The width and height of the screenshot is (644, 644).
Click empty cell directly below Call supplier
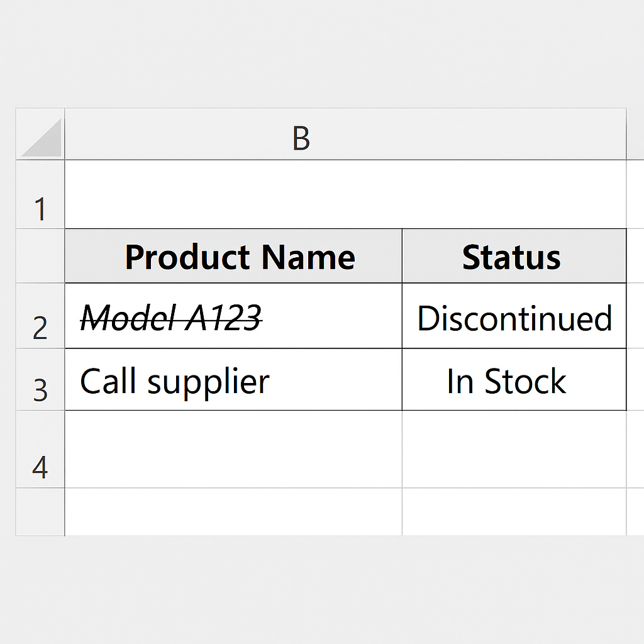pos(233,450)
